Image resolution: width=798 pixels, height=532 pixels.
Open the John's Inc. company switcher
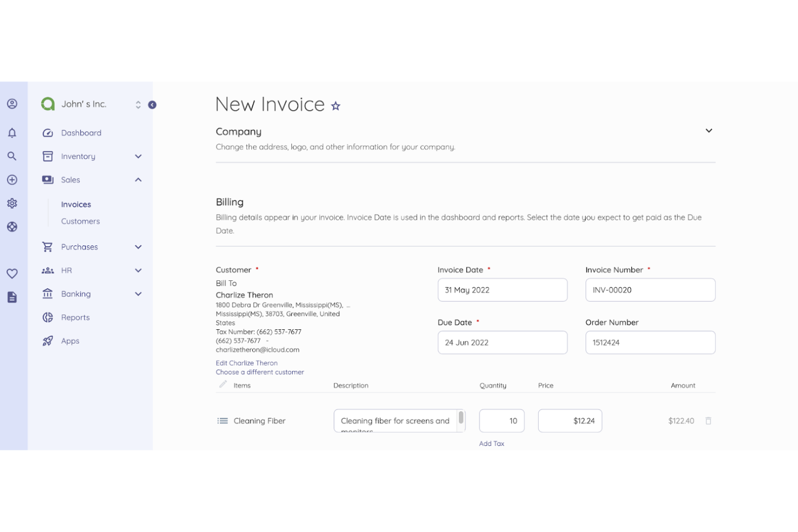(138, 105)
